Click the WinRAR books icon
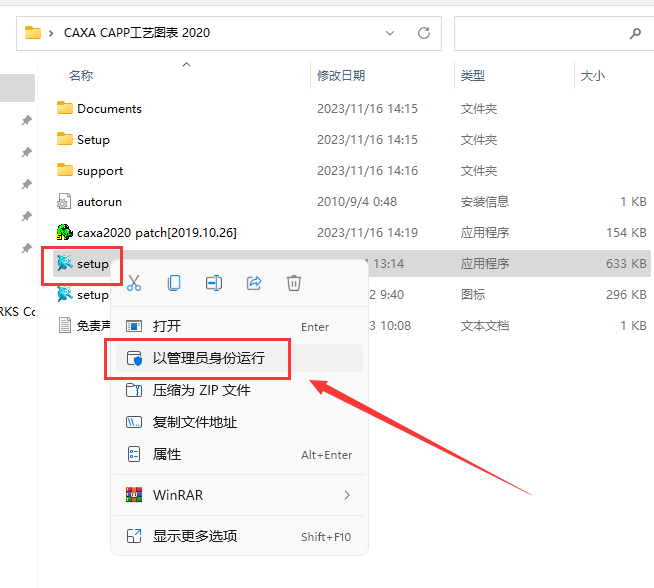The width and height of the screenshot is (654, 588). 134,495
